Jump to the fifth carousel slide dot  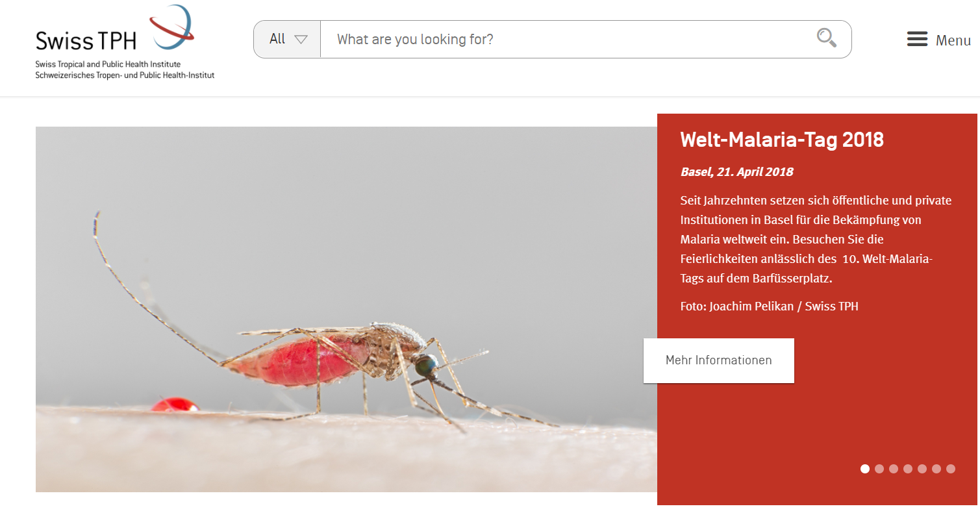pyautogui.click(x=922, y=469)
